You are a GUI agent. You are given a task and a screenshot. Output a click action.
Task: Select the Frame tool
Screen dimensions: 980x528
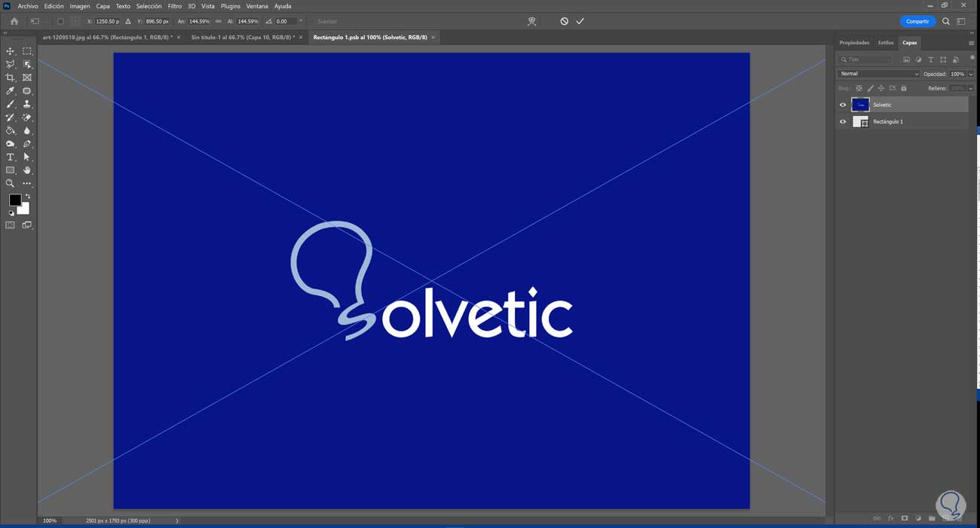[x=27, y=78]
